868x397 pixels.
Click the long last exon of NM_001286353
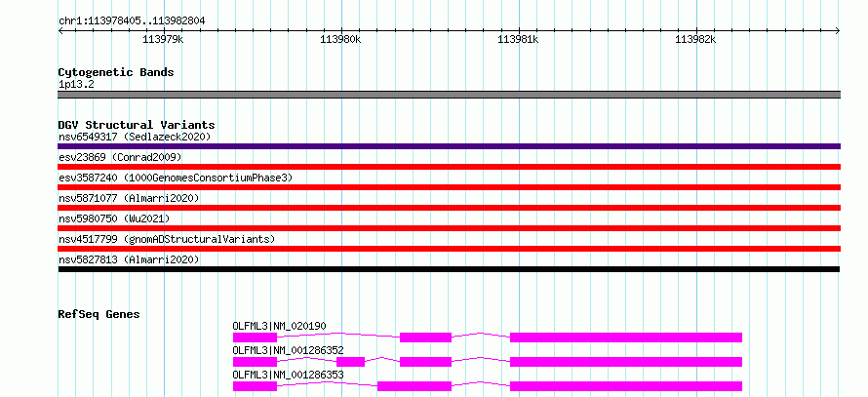(x=626, y=386)
